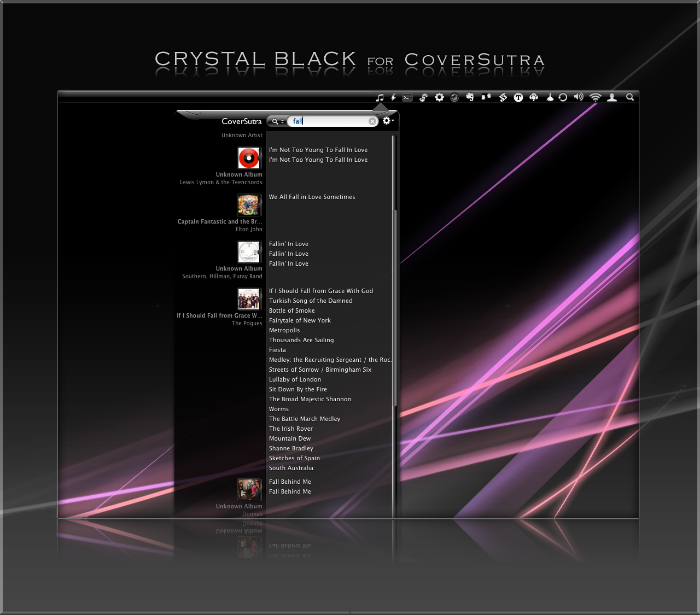Click the user account menu bar icon
The image size is (700, 615).
click(x=612, y=97)
